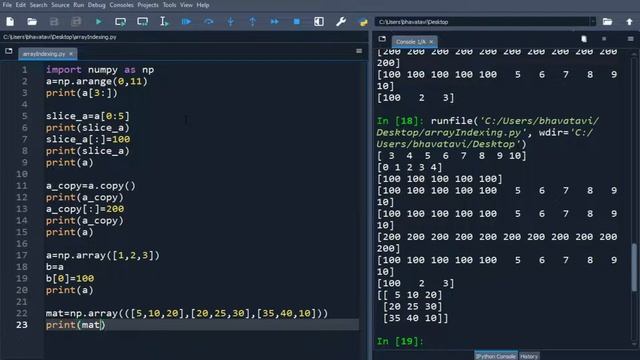
Task: Open the Source menu
Action: coord(60,5)
